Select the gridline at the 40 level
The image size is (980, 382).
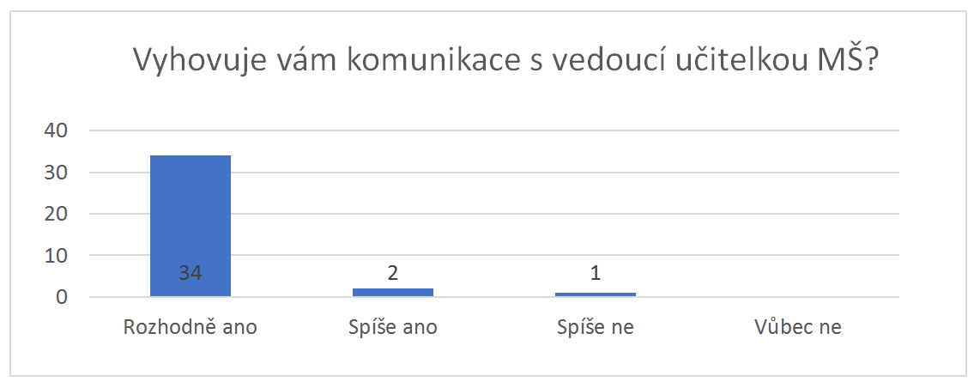515,130
